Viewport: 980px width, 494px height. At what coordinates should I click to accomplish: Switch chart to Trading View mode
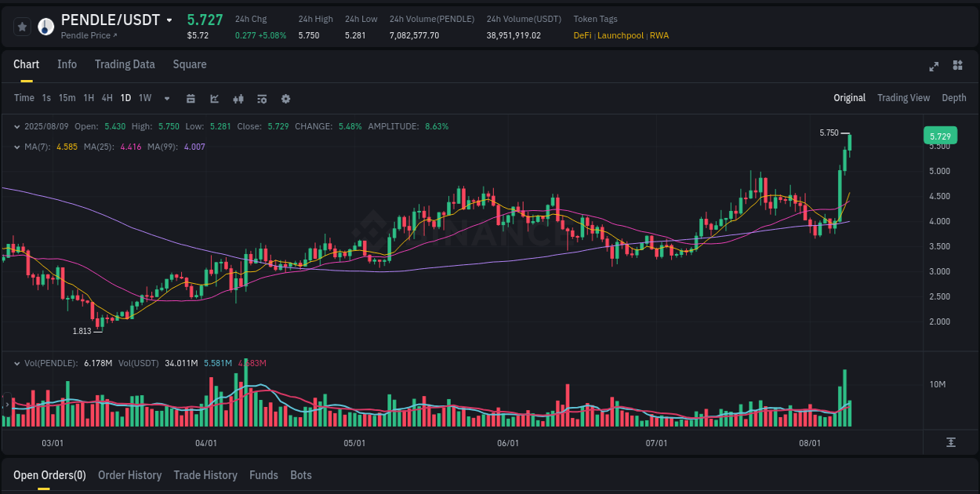[x=903, y=98]
